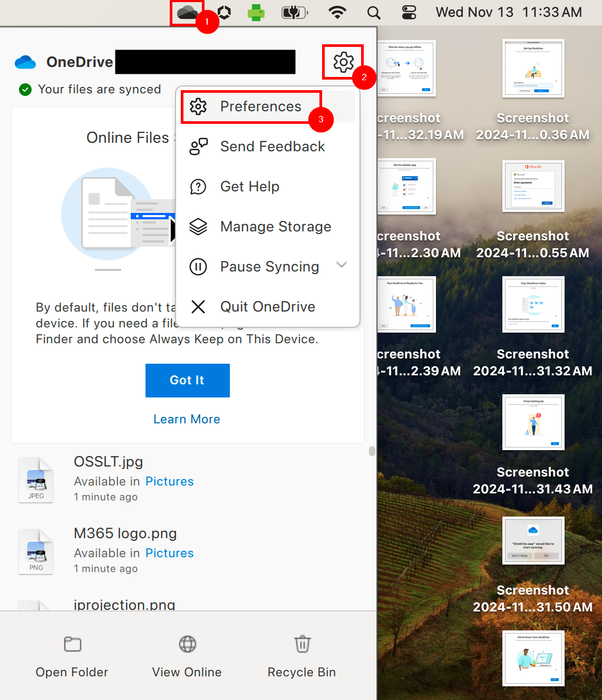The height and width of the screenshot is (700, 602).
Task: Click the M365 logo.png PNG file icon
Action: (36, 552)
